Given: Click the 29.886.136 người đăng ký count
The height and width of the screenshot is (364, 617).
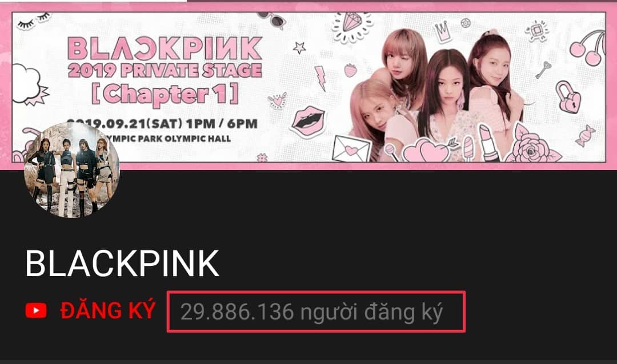Looking at the screenshot, I should point(312,312).
